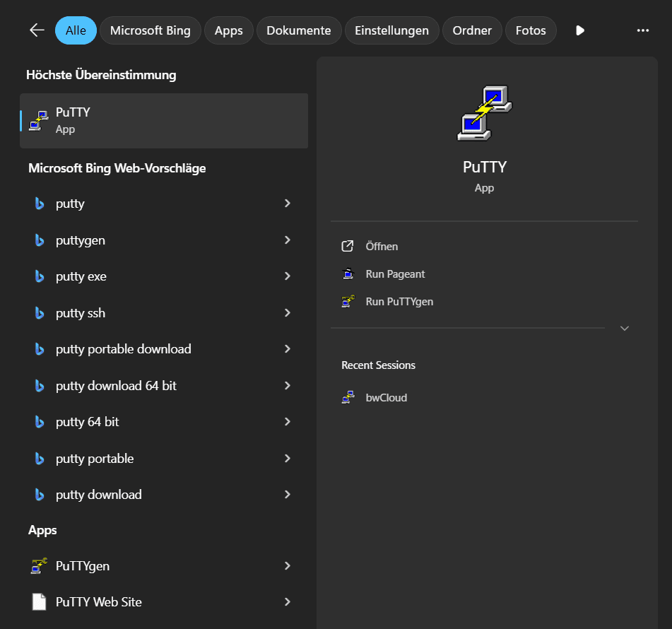Expand the PuTTY Web Site chevron
The height and width of the screenshot is (629, 672).
288,602
